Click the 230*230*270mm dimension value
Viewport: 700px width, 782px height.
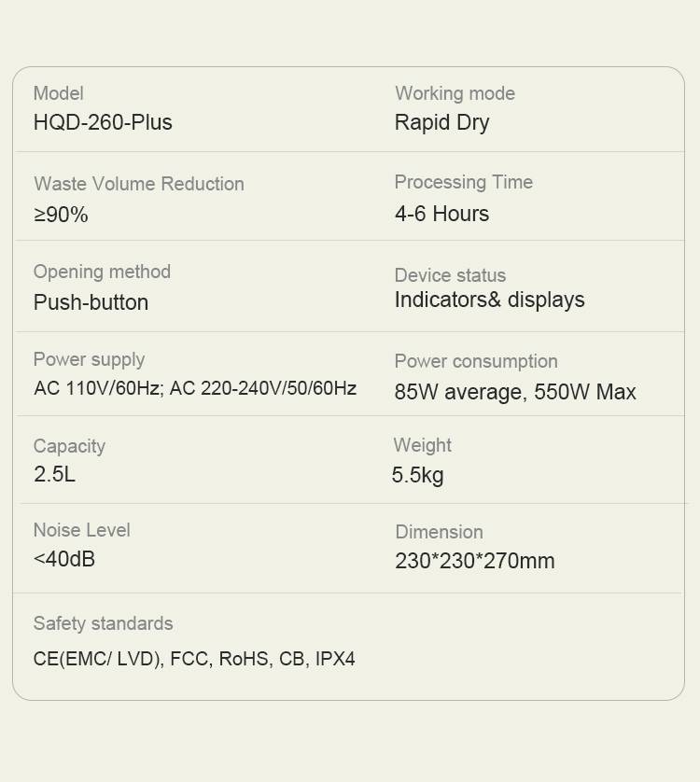click(474, 561)
